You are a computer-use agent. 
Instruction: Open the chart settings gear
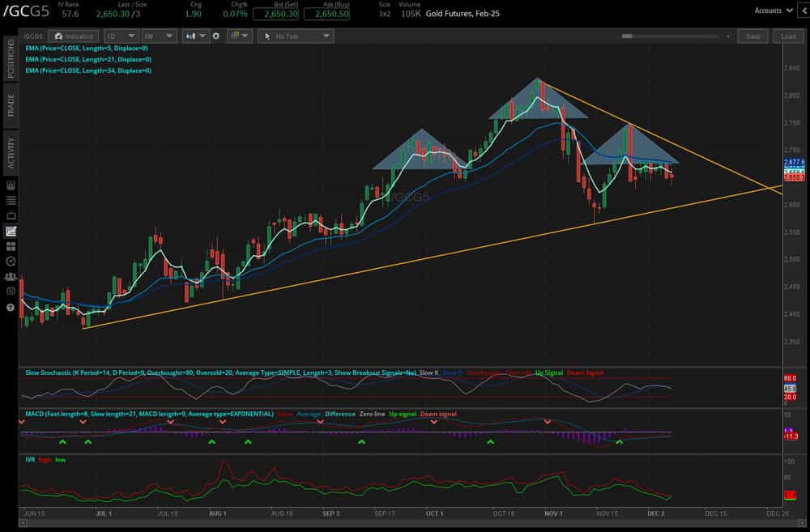click(x=216, y=36)
